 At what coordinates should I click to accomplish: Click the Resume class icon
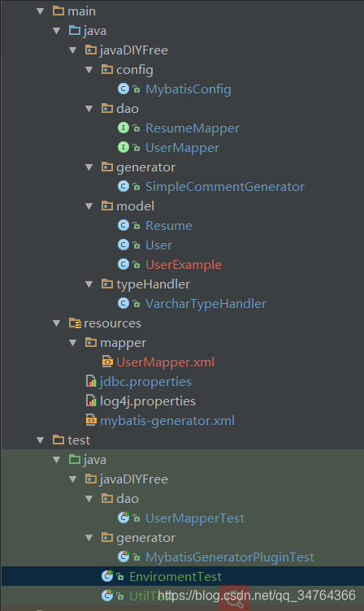[123, 225]
